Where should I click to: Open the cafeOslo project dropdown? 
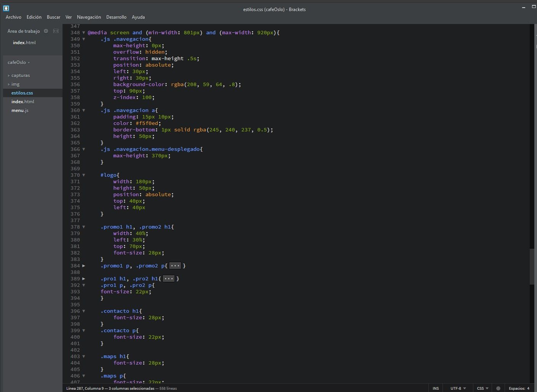point(19,62)
